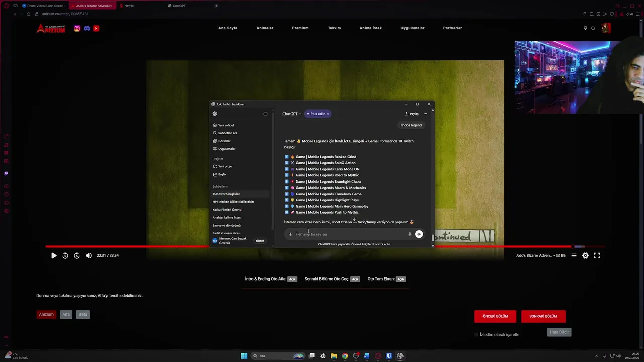This screenshot has height=362, width=644.
Task: Go to ÖNCEKİ BÖLÜM
Action: (x=495, y=316)
